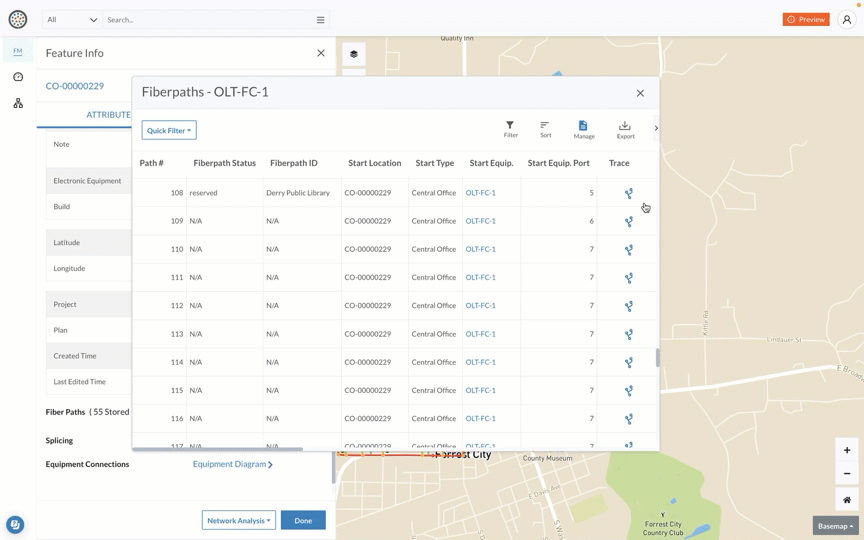Click the Start Equip. Port column header

pyautogui.click(x=558, y=163)
